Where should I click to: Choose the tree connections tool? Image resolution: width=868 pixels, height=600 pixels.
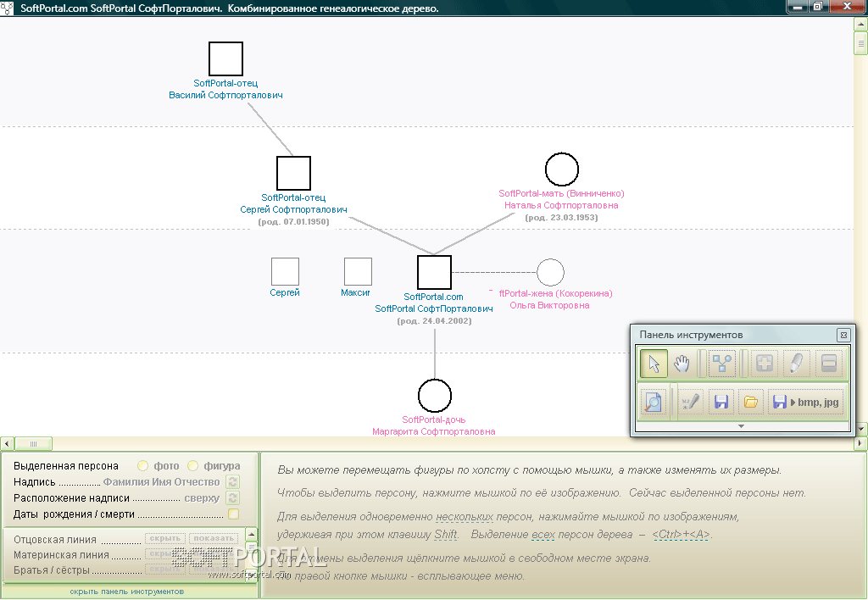[722, 364]
